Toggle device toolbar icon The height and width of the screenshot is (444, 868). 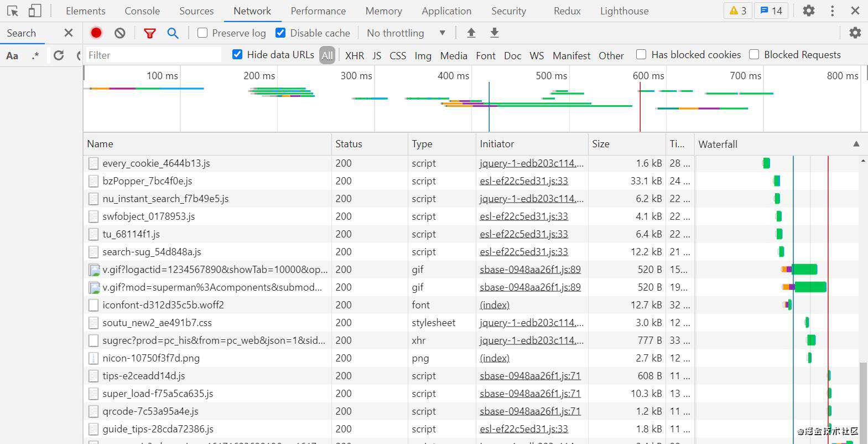[x=35, y=11]
